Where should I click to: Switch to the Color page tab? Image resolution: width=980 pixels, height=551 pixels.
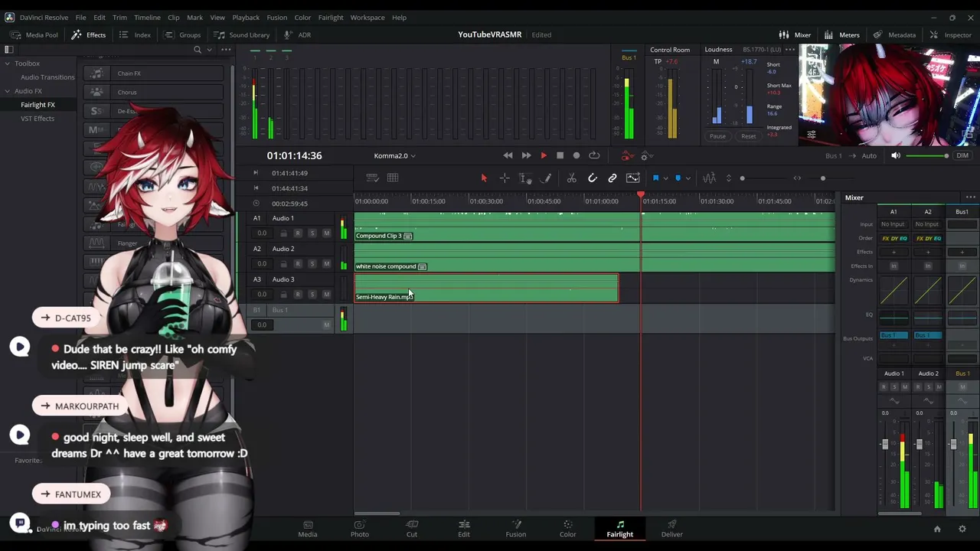click(567, 528)
